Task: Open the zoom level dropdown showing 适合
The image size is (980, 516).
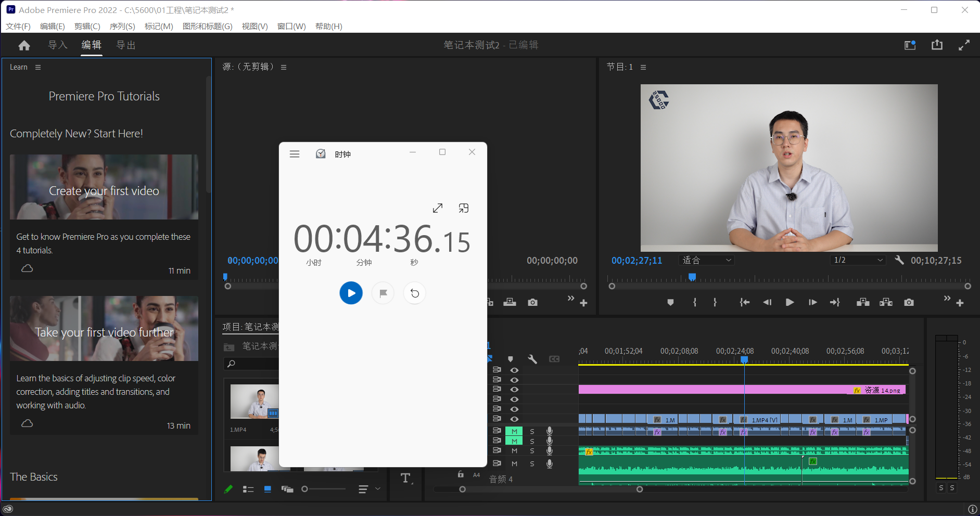Action: (x=706, y=260)
